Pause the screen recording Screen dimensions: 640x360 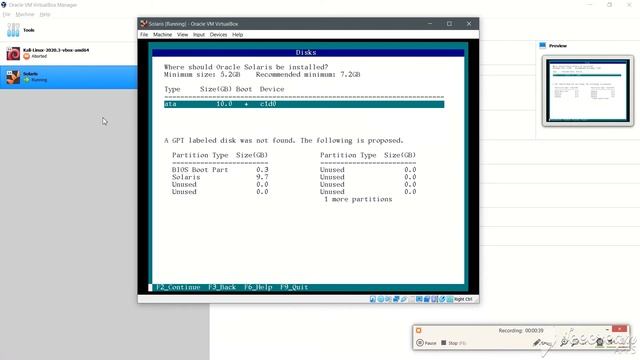pos(426,343)
